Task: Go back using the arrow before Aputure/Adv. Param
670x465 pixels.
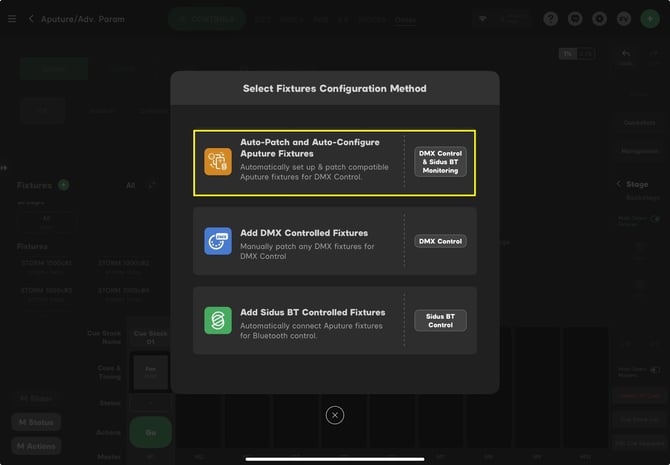Action: click(31, 19)
